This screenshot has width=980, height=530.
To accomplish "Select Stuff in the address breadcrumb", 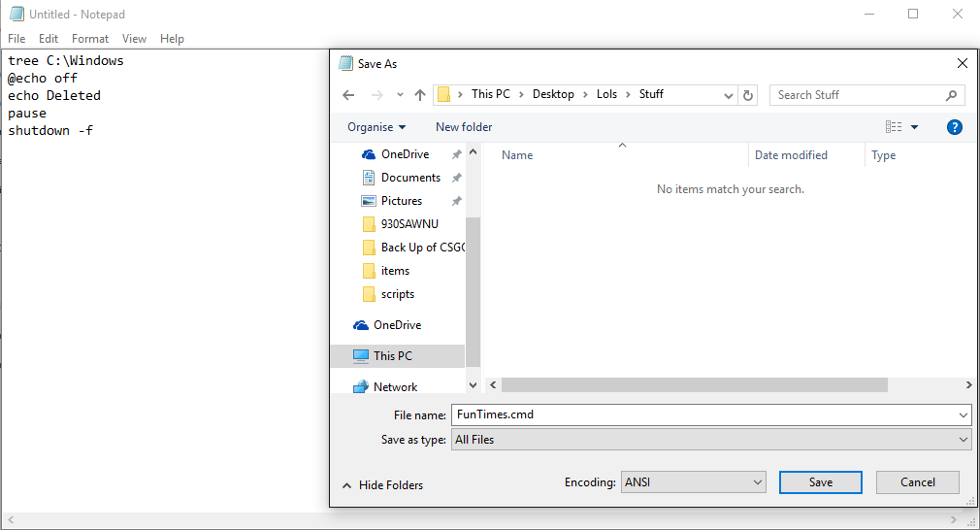I will [651, 94].
